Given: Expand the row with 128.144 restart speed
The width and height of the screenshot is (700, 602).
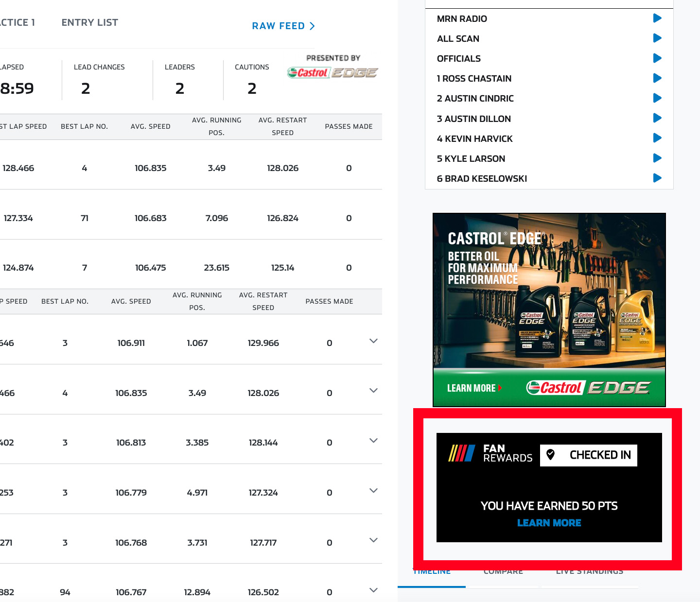Looking at the screenshot, I should coord(373,441).
